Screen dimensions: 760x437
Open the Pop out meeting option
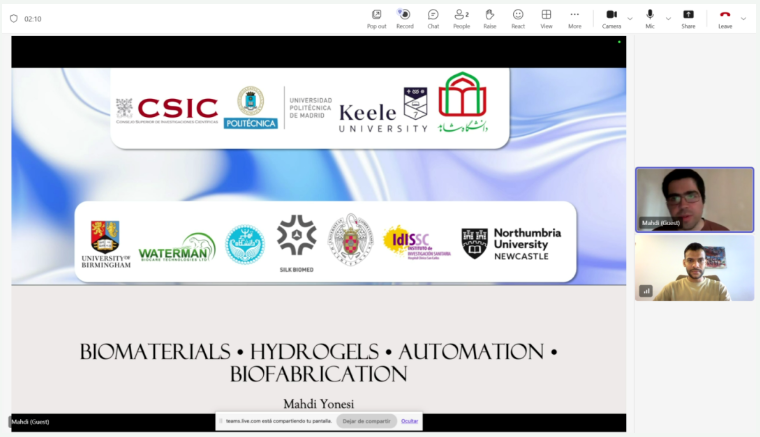point(376,19)
